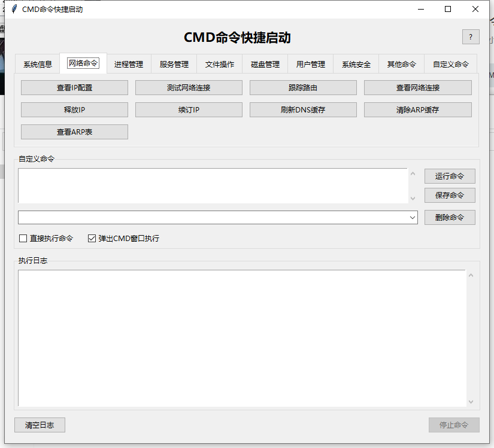The width and height of the screenshot is (494, 448).
Task: Open the saved commands dropdown list
Action: [x=413, y=217]
